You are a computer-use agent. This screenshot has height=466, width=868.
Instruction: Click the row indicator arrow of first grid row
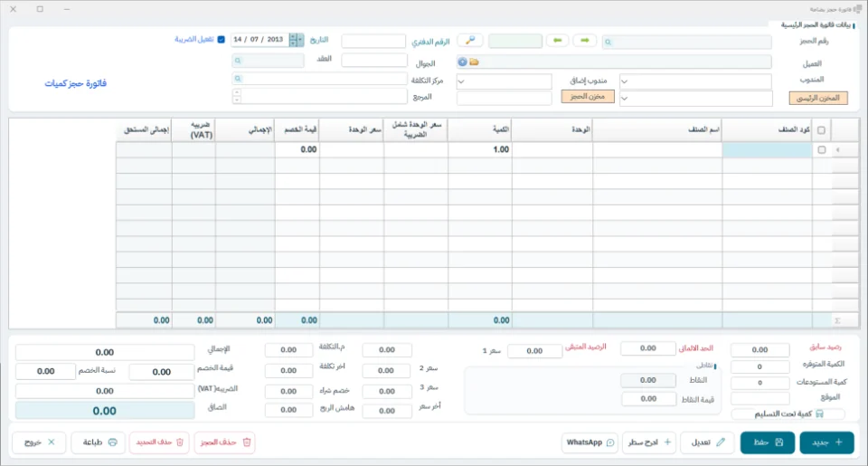point(837,149)
